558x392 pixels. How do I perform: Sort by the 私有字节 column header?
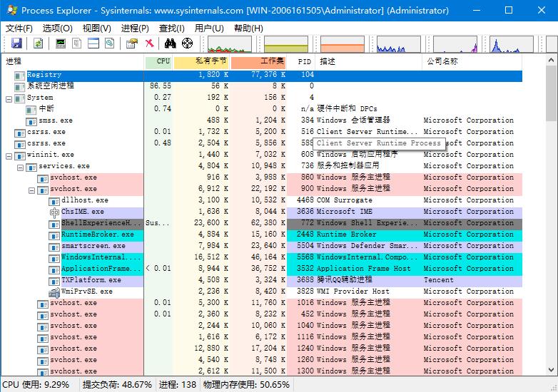pyautogui.click(x=201, y=62)
